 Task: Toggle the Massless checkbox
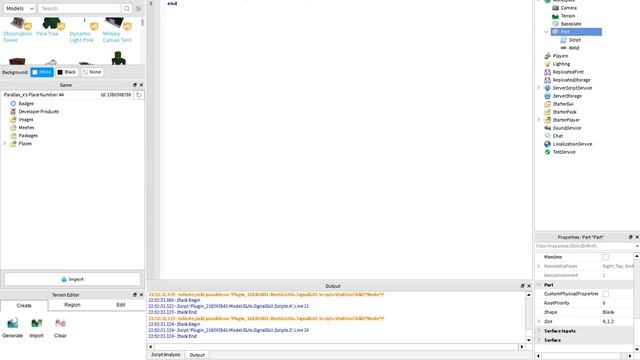point(606,257)
